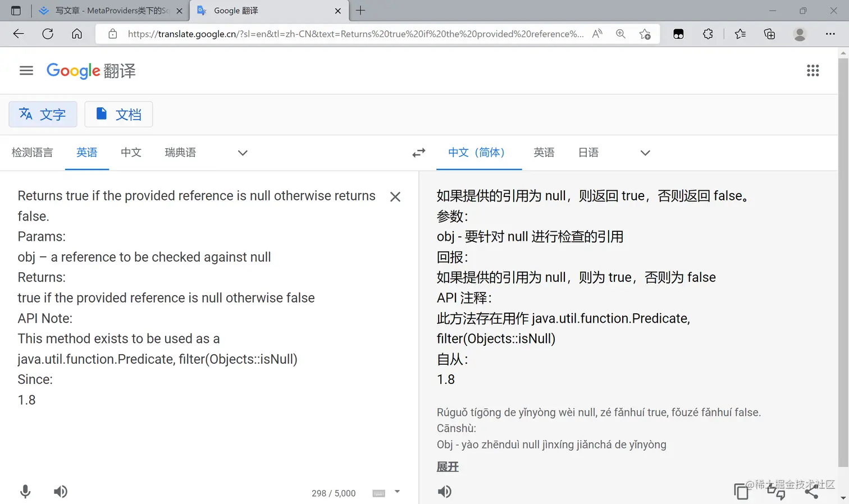The image size is (849, 504).
Task: Select 日语 as the target language
Action: 588,153
